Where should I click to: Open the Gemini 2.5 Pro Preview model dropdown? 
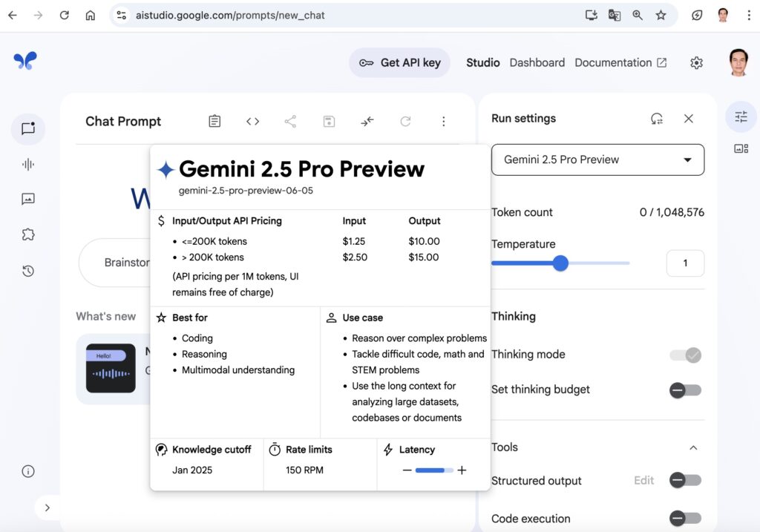pos(597,160)
